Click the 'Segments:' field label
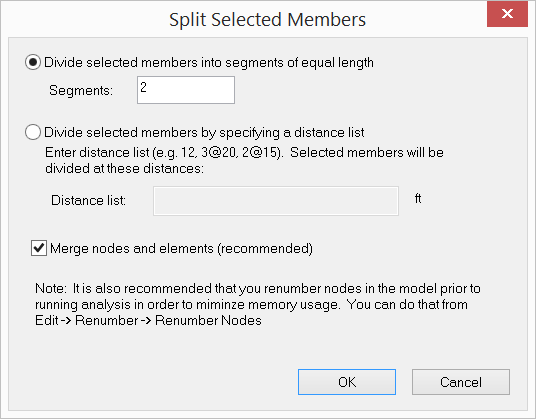The height and width of the screenshot is (419, 536). click(x=81, y=91)
